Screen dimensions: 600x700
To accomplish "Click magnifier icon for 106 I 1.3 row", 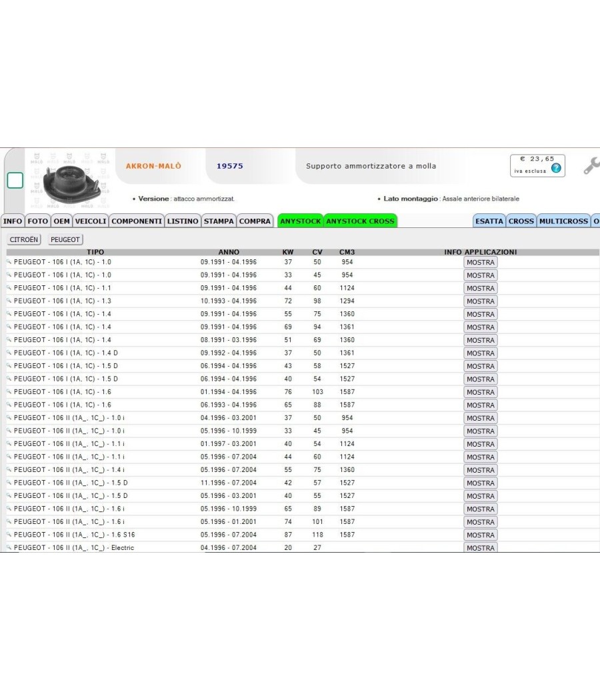I will (9, 301).
